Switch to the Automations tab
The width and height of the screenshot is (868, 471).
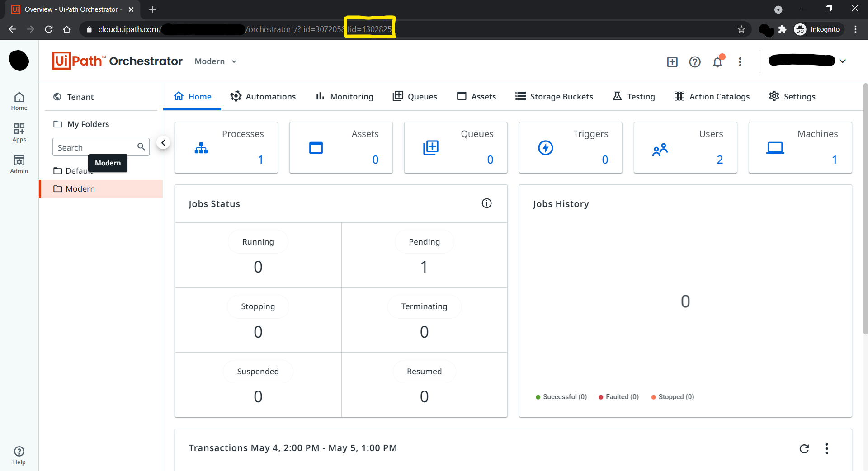point(263,97)
